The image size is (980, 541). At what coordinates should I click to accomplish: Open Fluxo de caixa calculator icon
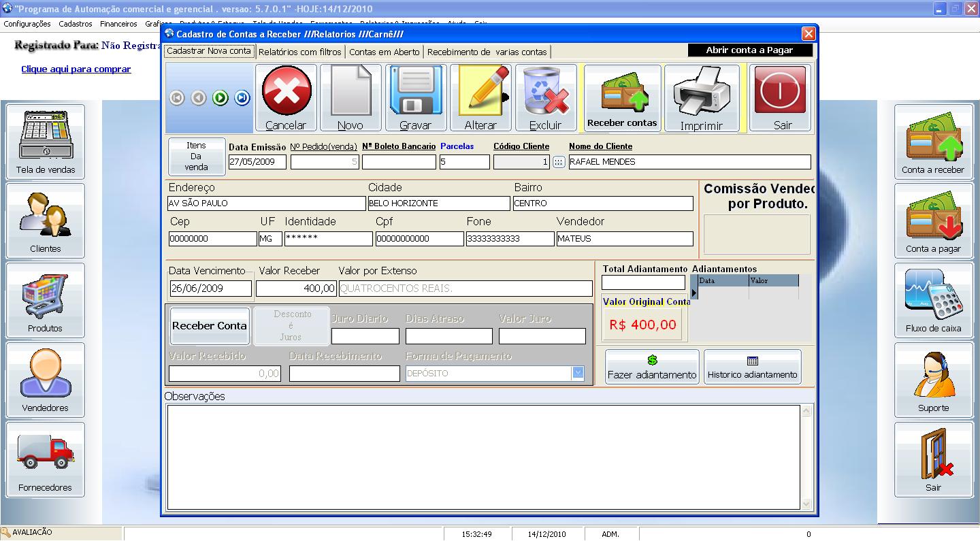pos(934,300)
